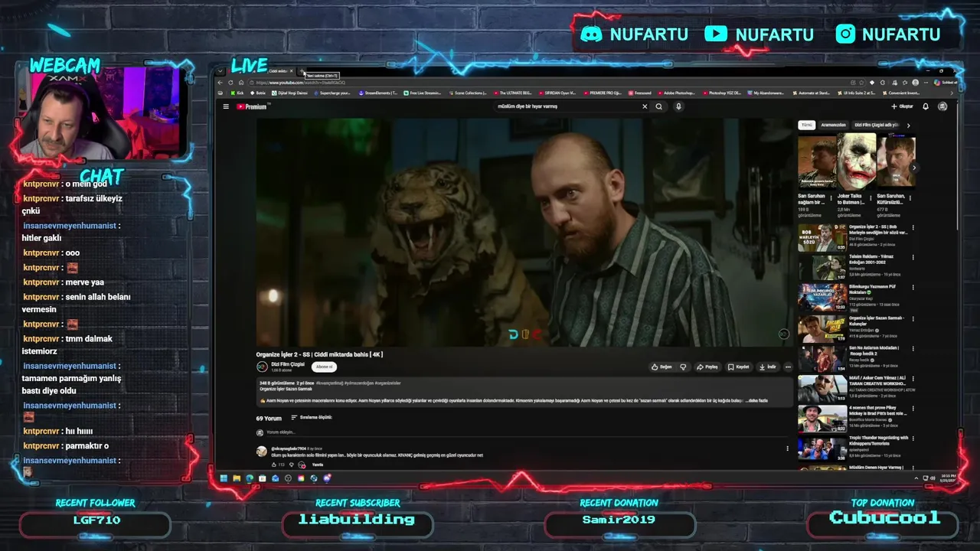This screenshot has height=551, width=980.
Task: Clear the YouTube search box text
Action: coord(645,106)
